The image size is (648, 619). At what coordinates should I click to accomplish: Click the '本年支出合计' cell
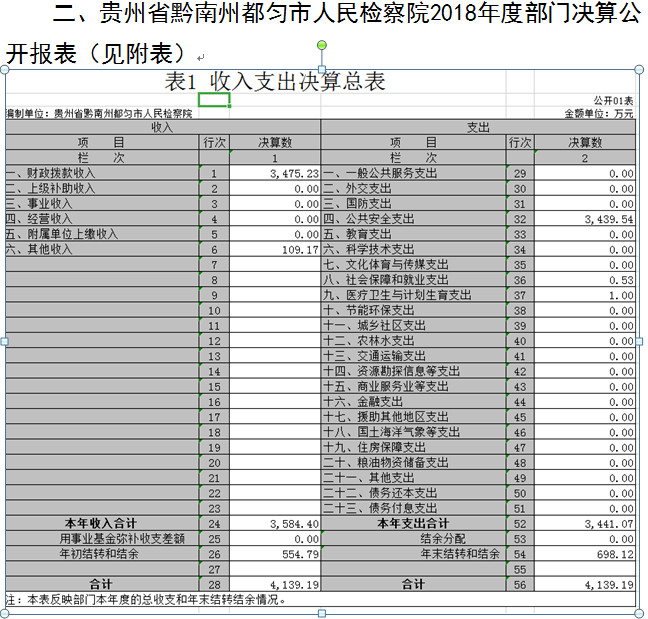413,524
